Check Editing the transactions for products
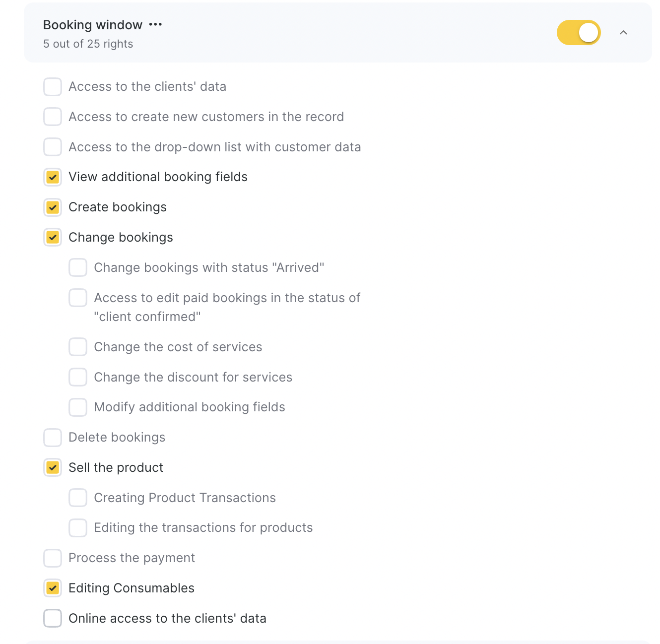Screen dimensions: 660x644 click(x=78, y=528)
